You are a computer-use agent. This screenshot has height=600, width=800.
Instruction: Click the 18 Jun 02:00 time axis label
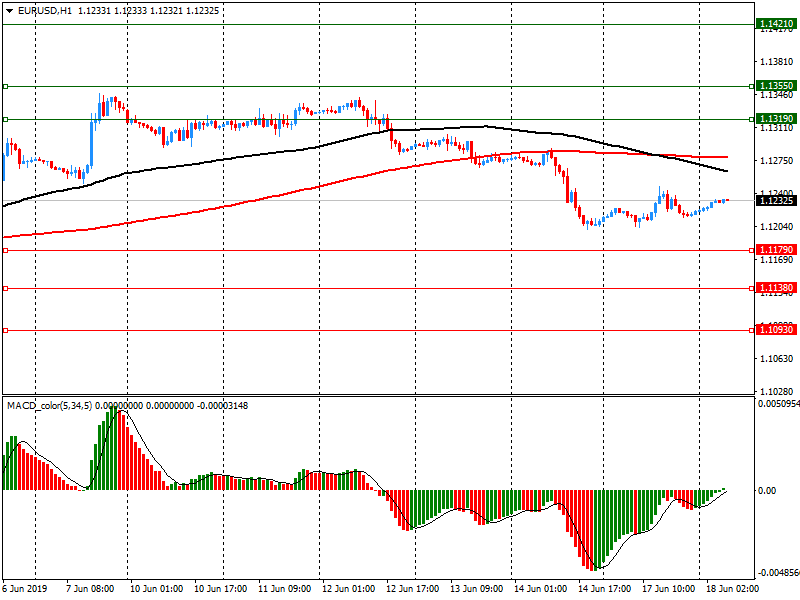[x=733, y=588]
